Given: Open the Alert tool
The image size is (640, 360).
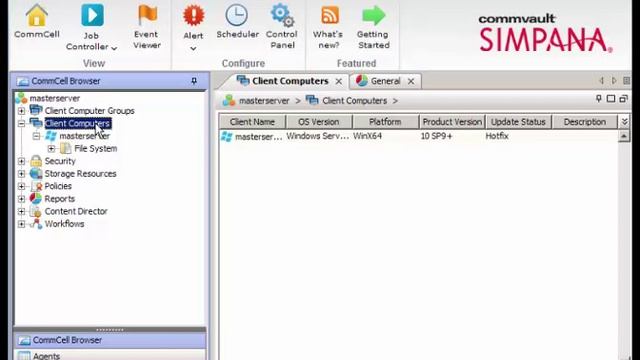Looking at the screenshot, I should tap(193, 22).
